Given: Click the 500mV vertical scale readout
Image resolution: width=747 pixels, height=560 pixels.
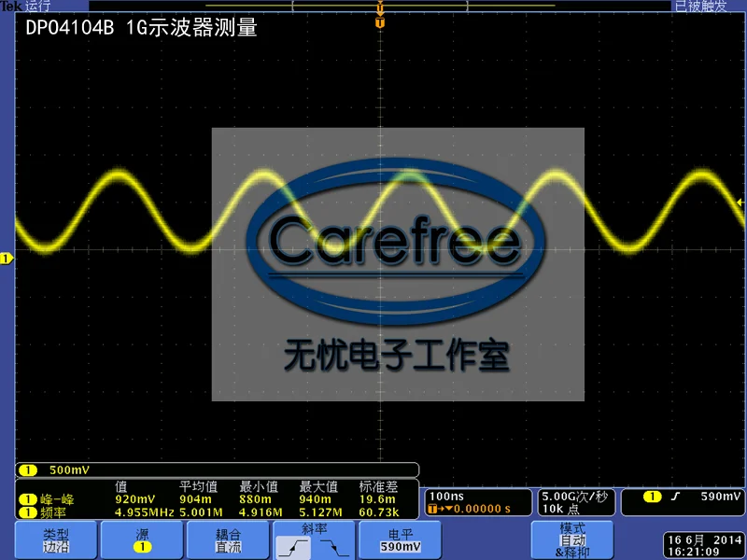Looking at the screenshot, I should point(69,470).
